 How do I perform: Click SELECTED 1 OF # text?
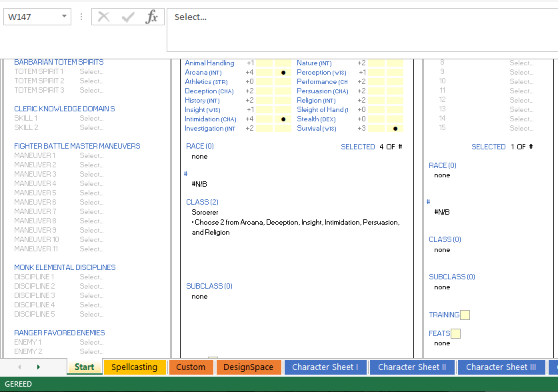[502, 147]
